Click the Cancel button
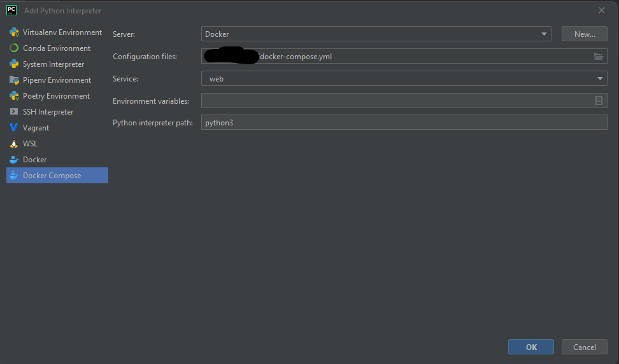This screenshot has height=364, width=619. [584, 347]
